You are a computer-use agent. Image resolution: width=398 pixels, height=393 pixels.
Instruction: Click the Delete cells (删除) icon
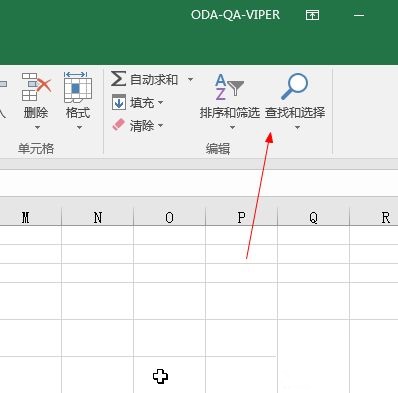36,86
